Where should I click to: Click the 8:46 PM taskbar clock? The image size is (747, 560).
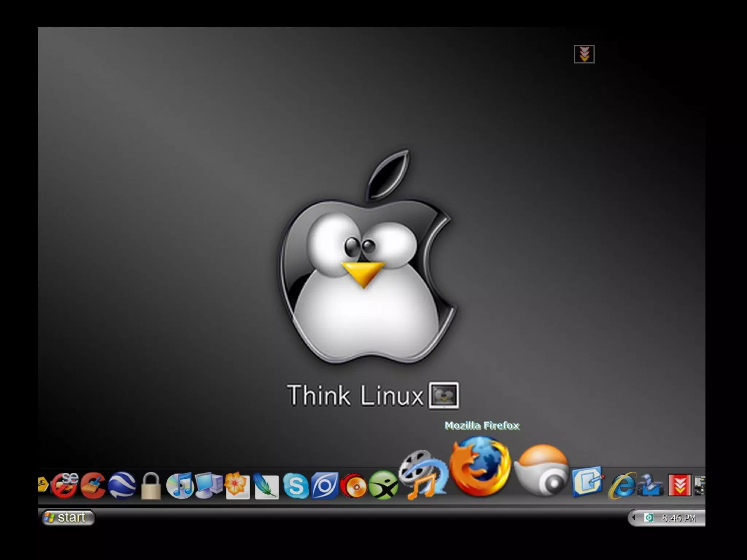679,518
